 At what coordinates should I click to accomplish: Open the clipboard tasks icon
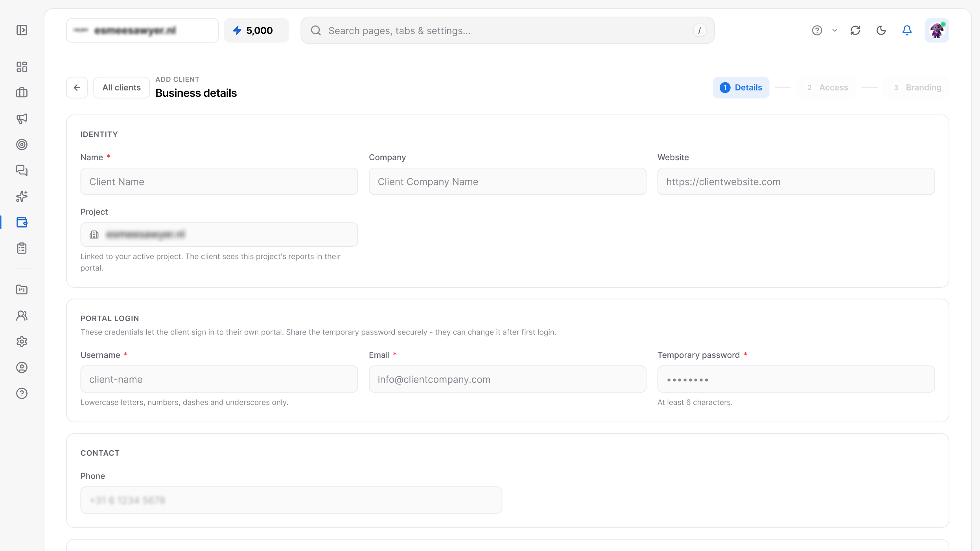22,248
